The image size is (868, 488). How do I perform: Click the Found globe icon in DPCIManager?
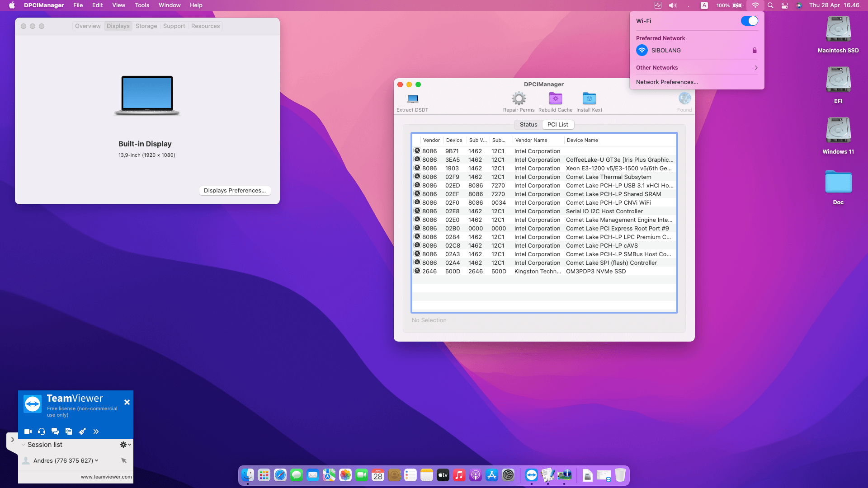tap(684, 98)
